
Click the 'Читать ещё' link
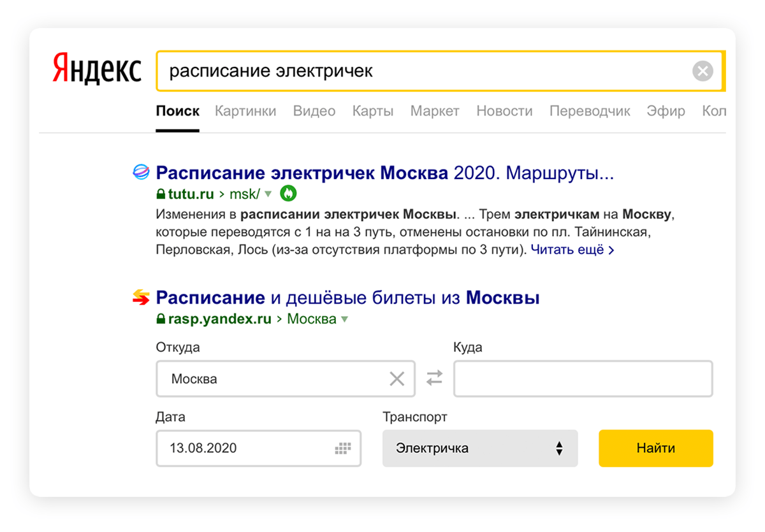point(572,250)
